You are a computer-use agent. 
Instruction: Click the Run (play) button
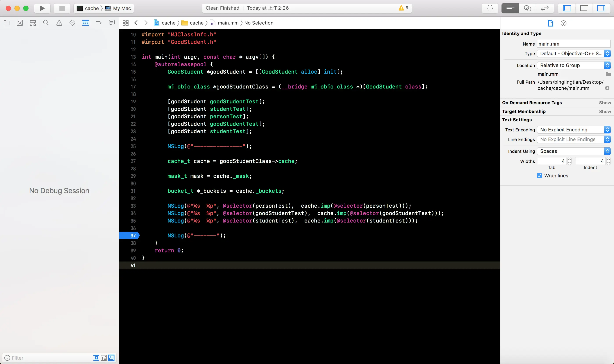point(42,8)
